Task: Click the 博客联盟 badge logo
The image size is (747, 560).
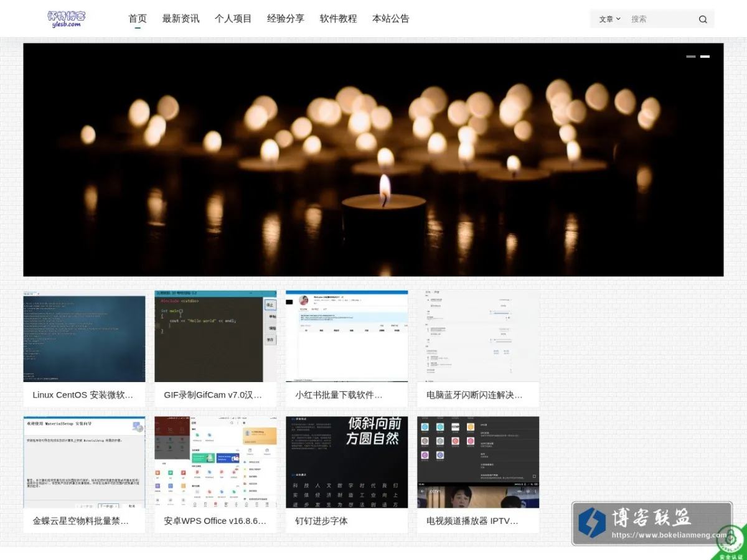Action: click(x=652, y=524)
